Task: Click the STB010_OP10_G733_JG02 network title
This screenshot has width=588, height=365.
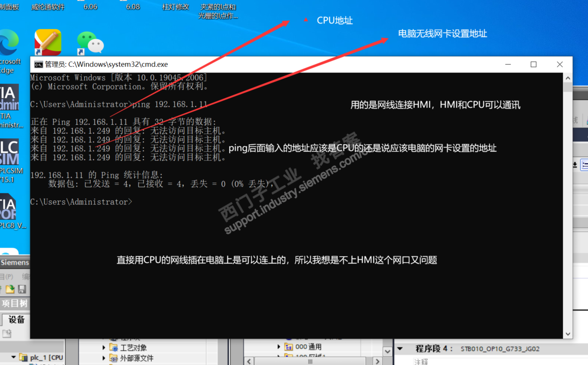Action: point(500,349)
